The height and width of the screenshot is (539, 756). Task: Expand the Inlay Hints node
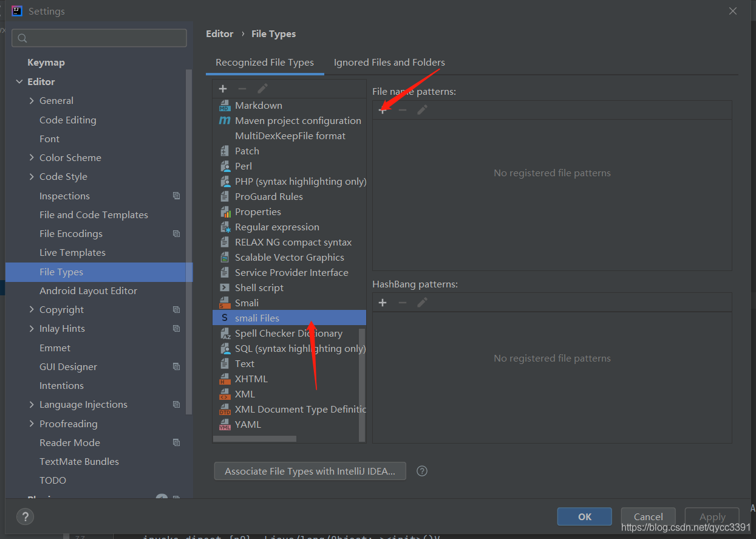(x=32, y=329)
